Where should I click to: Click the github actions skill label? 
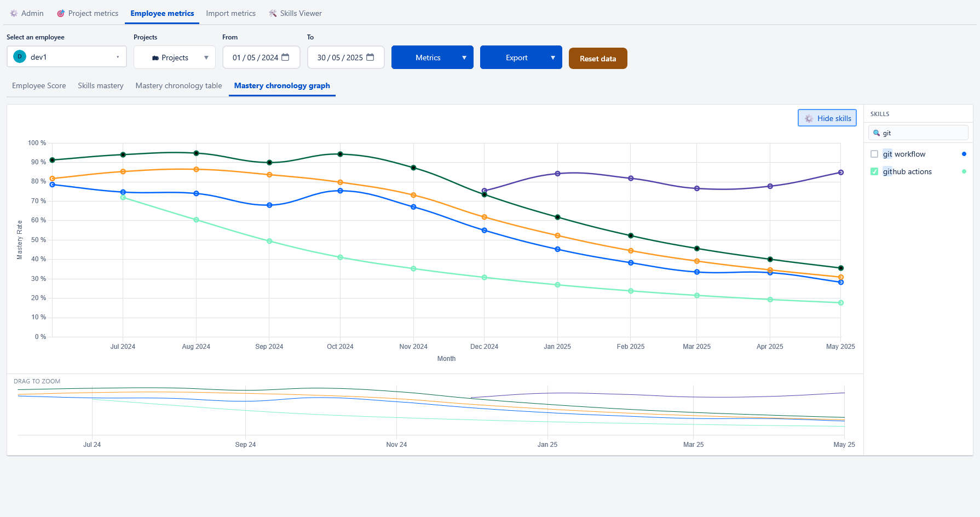tap(907, 171)
